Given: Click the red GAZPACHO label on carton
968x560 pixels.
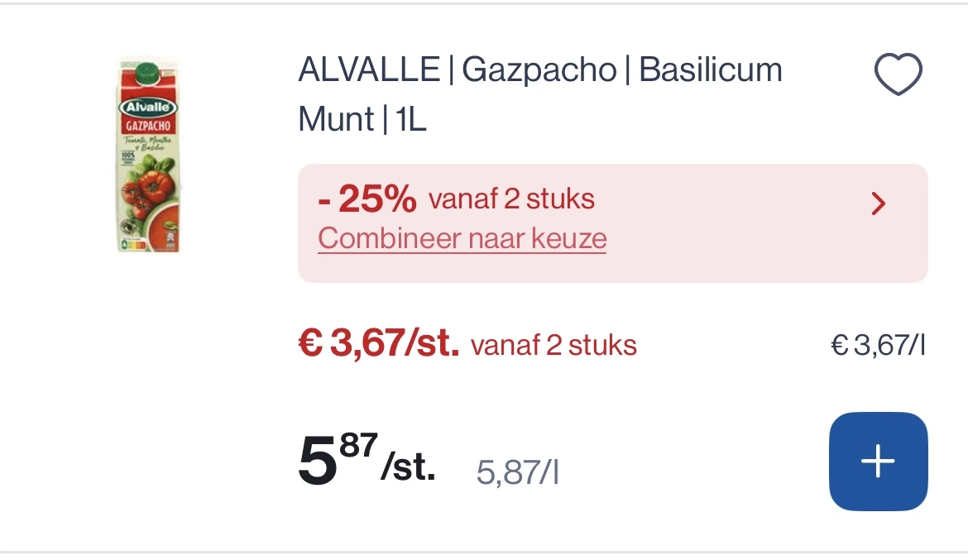Looking at the screenshot, I should [148, 126].
